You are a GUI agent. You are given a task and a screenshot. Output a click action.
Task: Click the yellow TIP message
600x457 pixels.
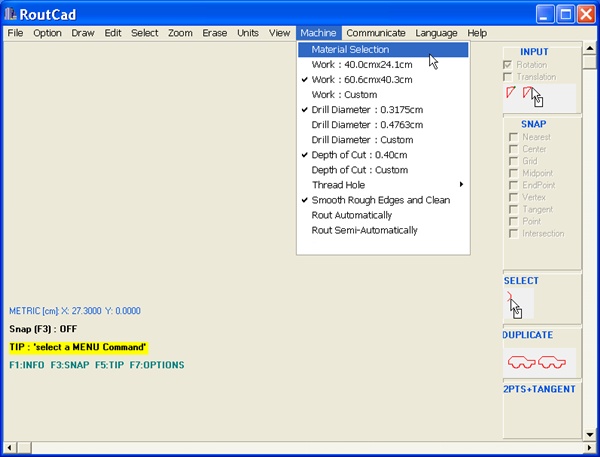coord(78,347)
